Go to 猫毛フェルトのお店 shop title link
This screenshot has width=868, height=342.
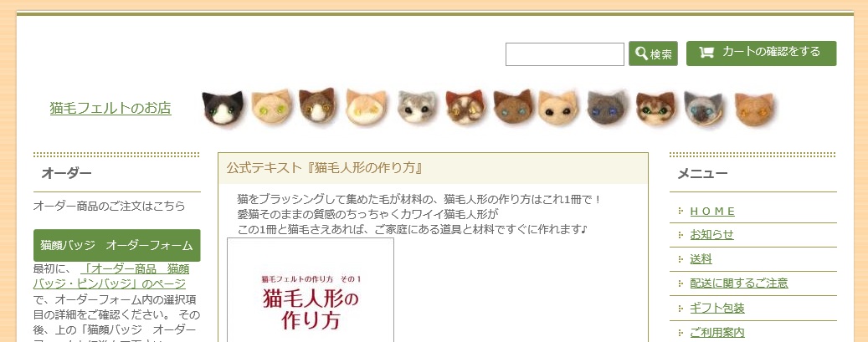tap(110, 108)
